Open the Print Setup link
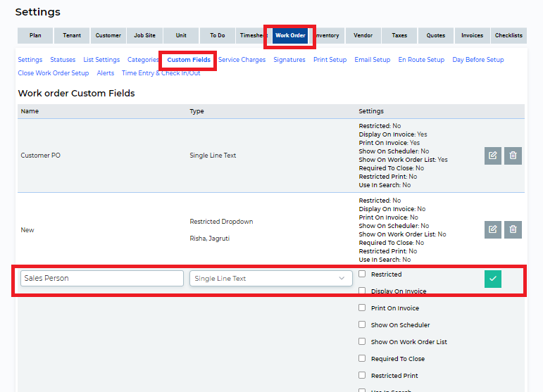Image resolution: width=543 pixels, height=392 pixels. click(330, 60)
